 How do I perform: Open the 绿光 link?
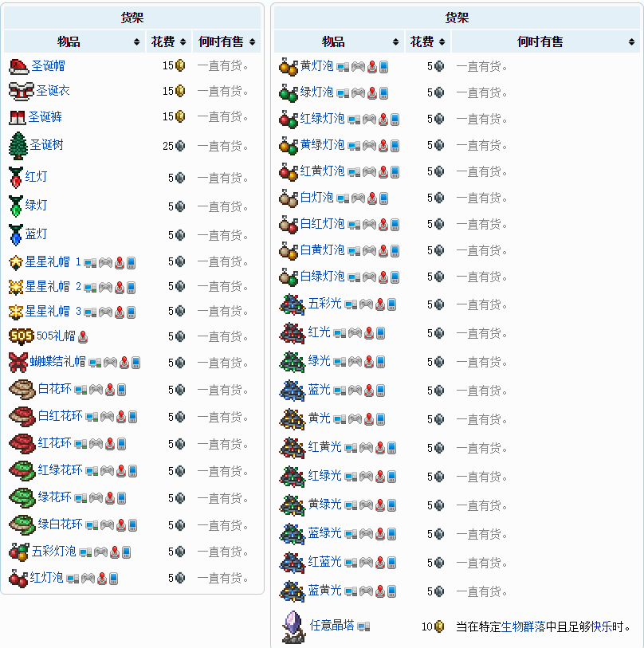[x=319, y=361]
